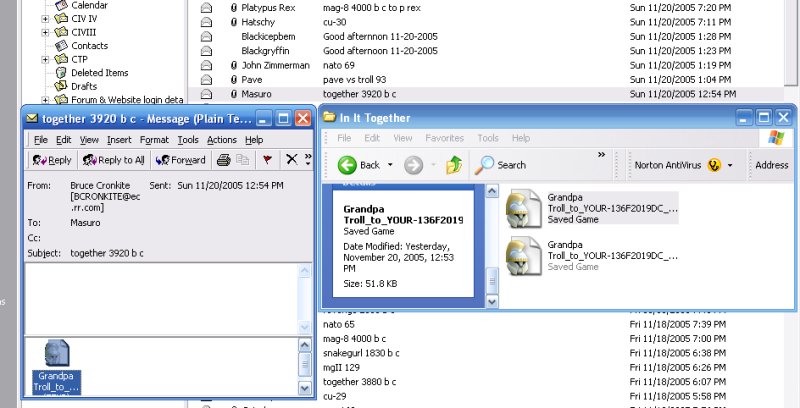The image size is (800, 408).
Task: Click the Norton AntiVirus globe icon
Action: pyautogui.click(x=714, y=164)
